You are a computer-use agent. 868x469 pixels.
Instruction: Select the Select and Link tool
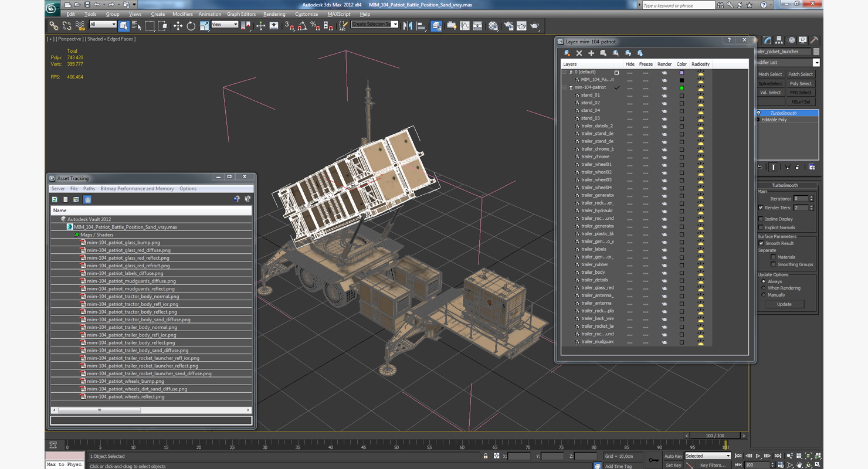click(x=53, y=26)
